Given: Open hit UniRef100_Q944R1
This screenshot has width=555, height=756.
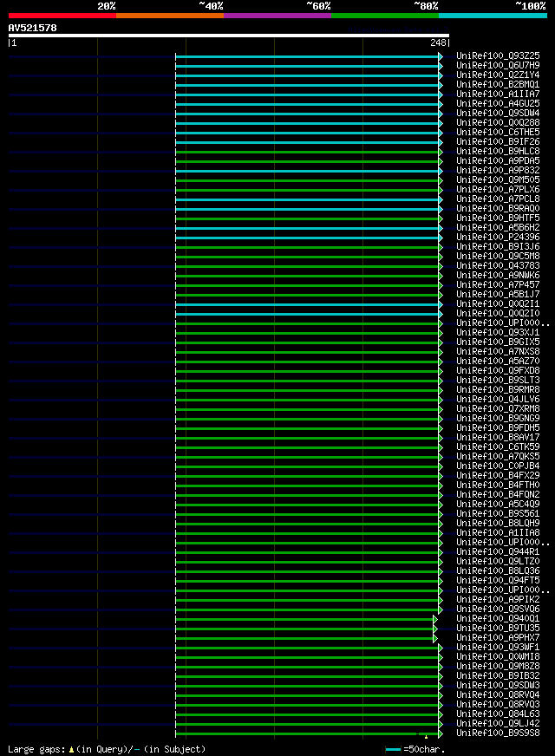Looking at the screenshot, I should click(x=498, y=552).
